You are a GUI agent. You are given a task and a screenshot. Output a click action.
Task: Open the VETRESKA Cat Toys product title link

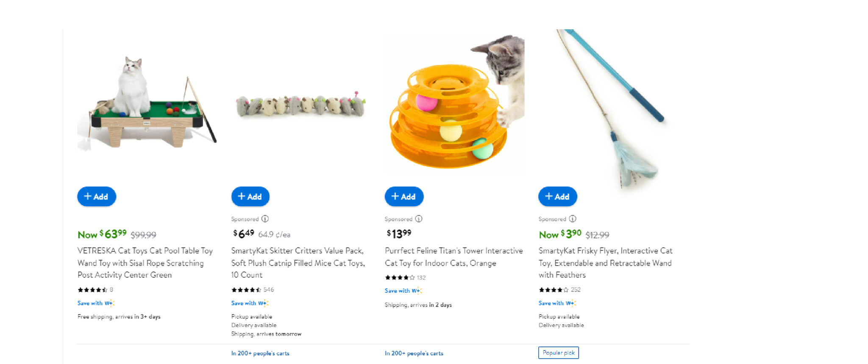click(145, 263)
